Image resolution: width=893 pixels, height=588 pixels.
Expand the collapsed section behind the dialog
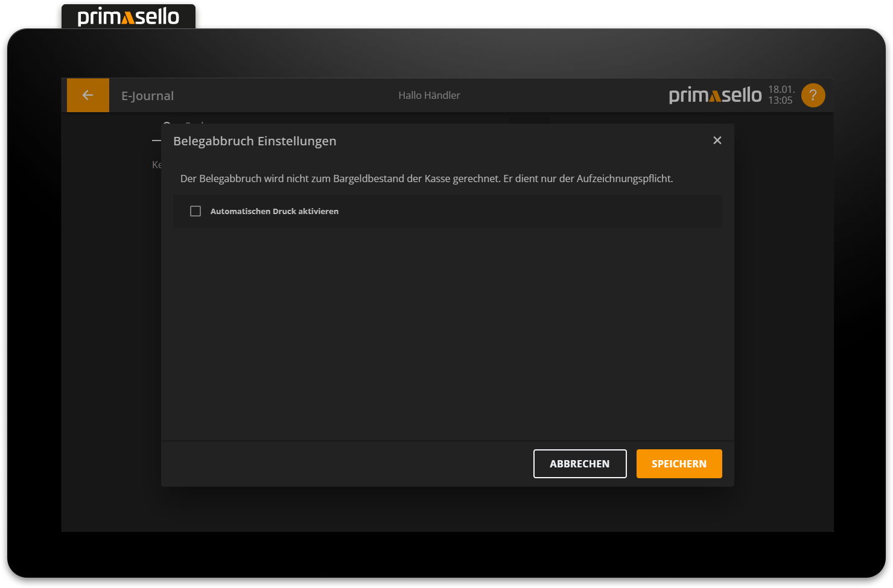tap(156, 140)
